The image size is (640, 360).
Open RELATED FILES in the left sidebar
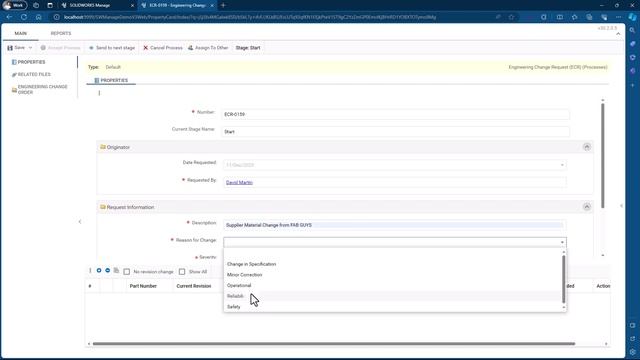[31, 74]
